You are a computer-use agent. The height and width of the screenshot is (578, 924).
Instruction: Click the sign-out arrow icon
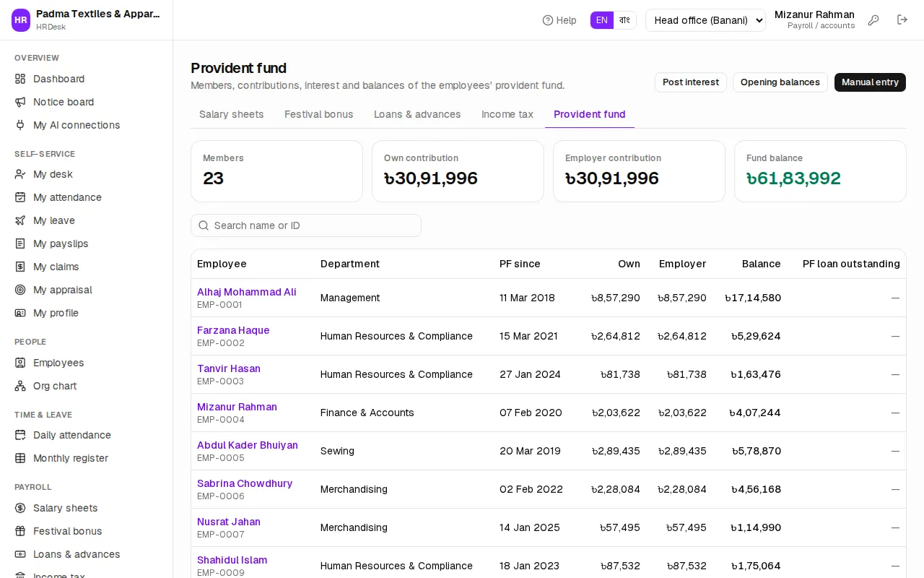902,20
